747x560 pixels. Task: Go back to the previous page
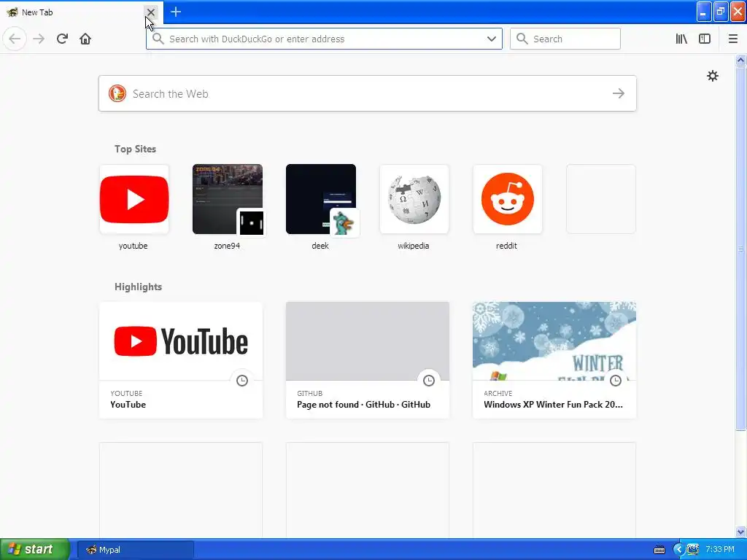[15, 39]
